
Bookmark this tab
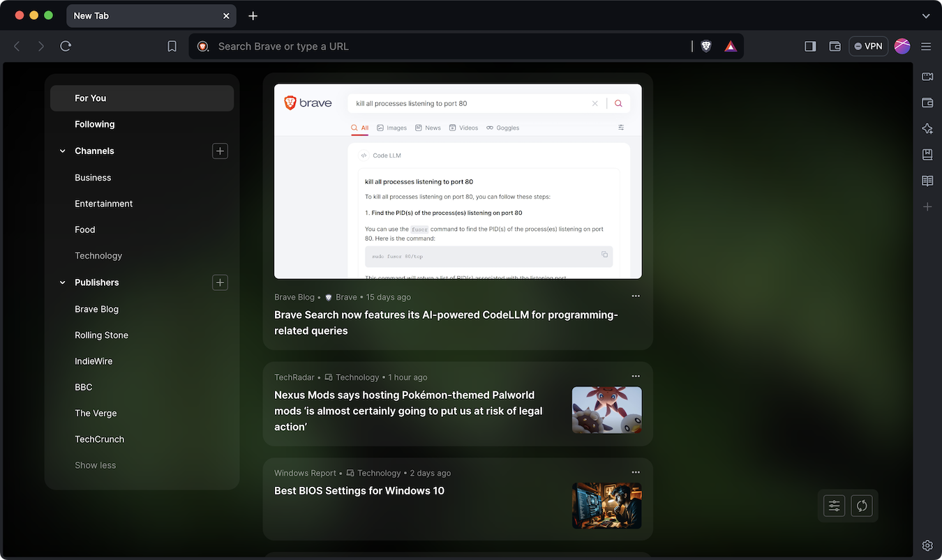pyautogui.click(x=172, y=46)
